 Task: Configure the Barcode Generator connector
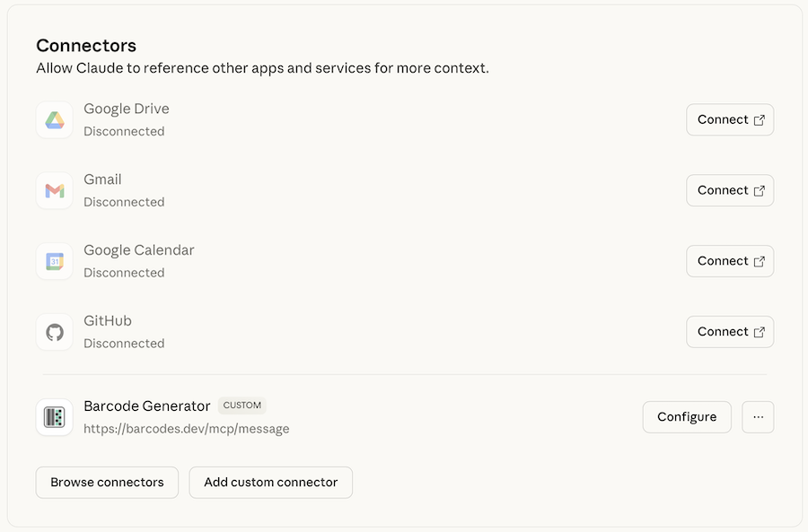687,417
